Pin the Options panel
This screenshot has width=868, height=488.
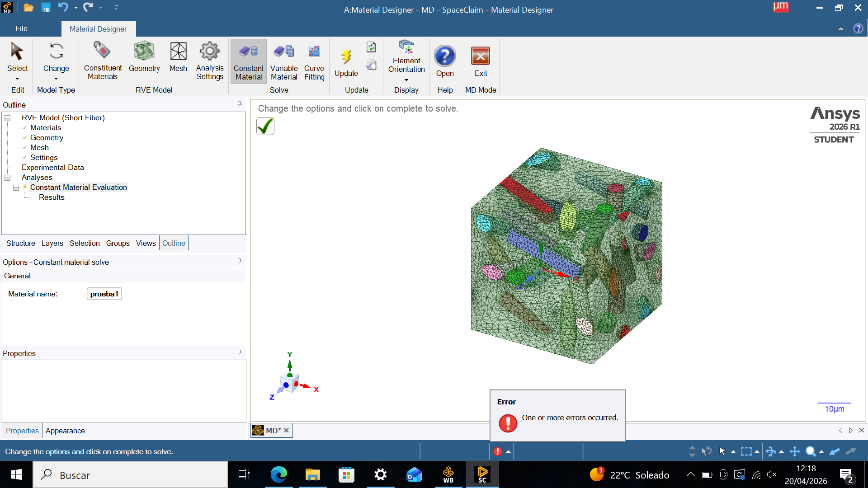(x=240, y=261)
